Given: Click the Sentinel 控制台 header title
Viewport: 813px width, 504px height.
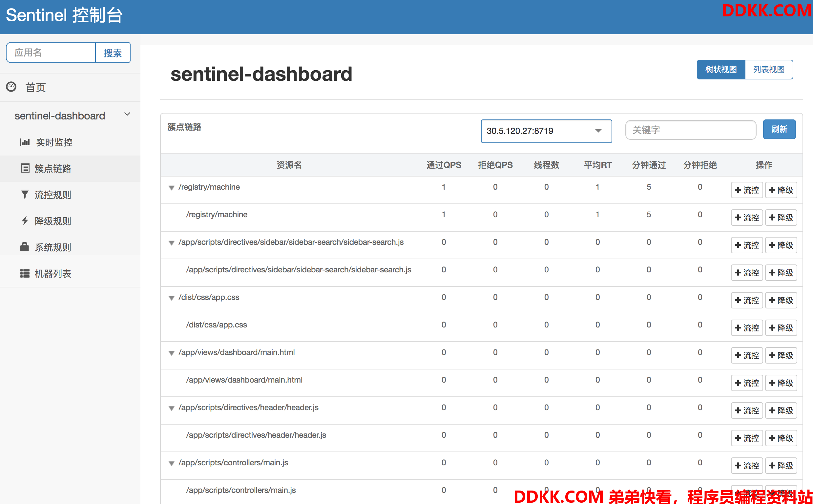Looking at the screenshot, I should coord(64,15).
